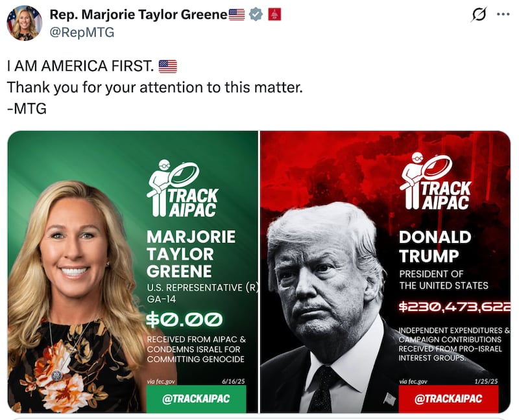Open the Grok slash-circle icon

pyautogui.click(x=479, y=14)
